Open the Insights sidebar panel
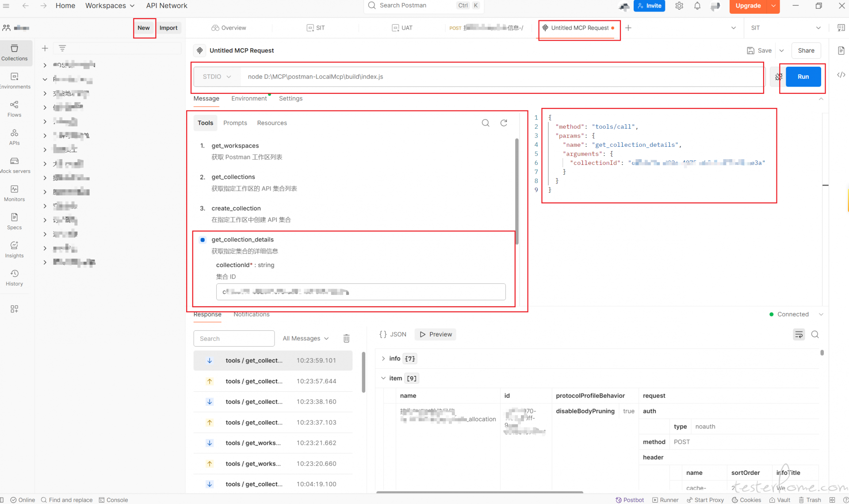The width and height of the screenshot is (849, 504). pyautogui.click(x=15, y=250)
